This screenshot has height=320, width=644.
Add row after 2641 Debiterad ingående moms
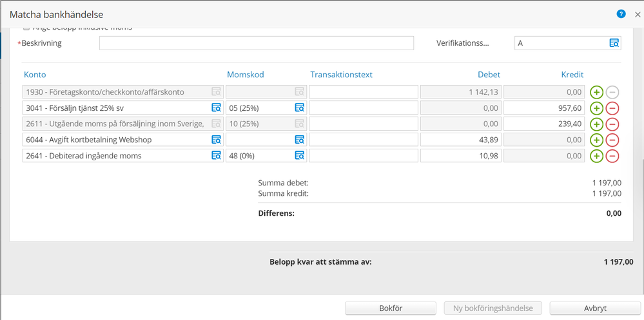point(597,156)
